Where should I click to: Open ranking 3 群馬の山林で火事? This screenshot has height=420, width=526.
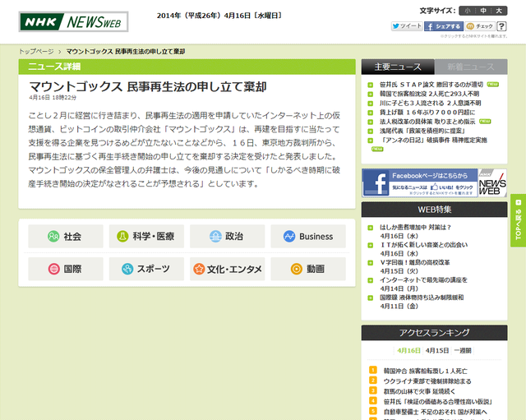pyautogui.click(x=419, y=391)
